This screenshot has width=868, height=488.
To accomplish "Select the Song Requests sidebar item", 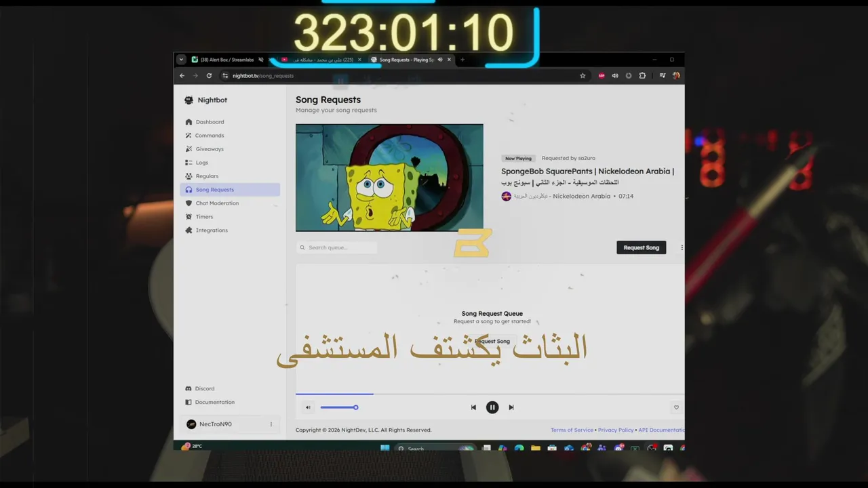I will 229,190.
